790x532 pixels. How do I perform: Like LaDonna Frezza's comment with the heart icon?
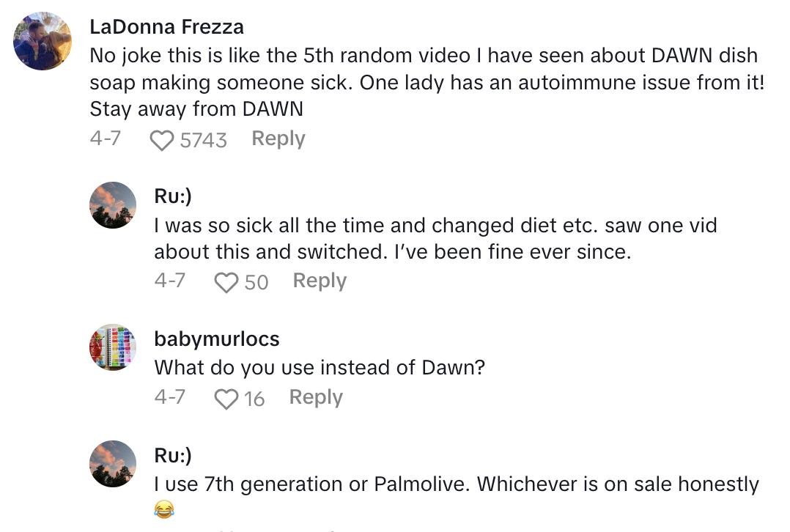pos(162,138)
